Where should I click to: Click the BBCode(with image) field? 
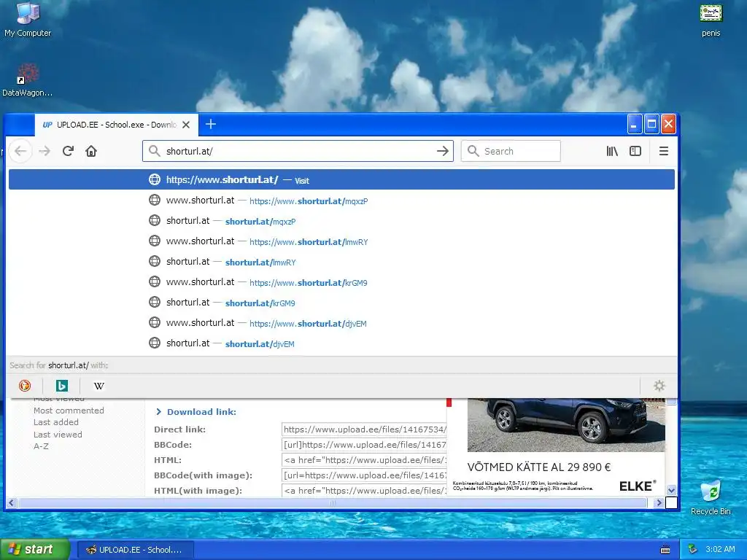(365, 475)
